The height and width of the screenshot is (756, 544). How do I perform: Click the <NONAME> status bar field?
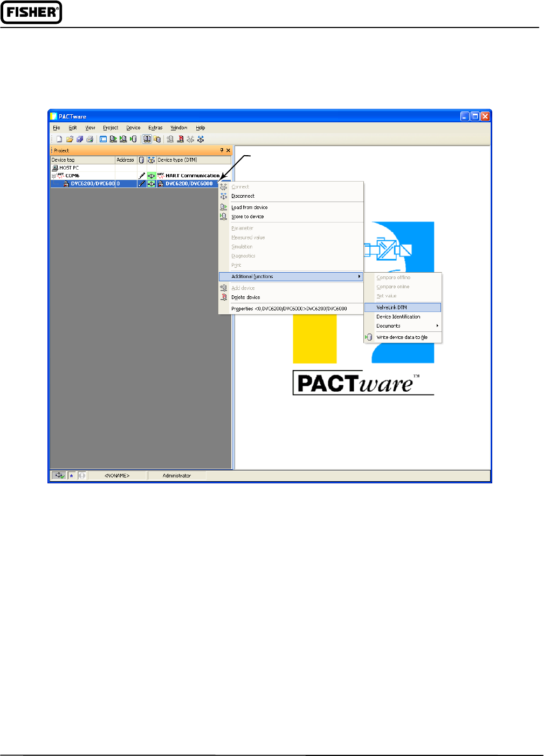click(117, 475)
